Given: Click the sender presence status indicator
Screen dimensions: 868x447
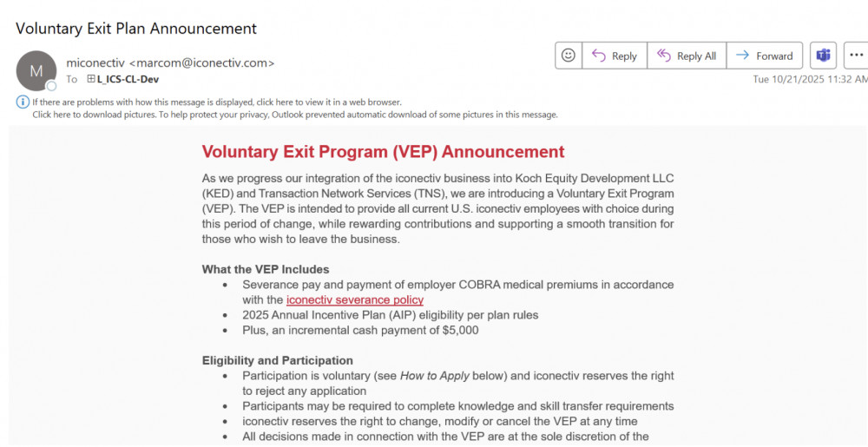Looking at the screenshot, I should (x=51, y=86).
